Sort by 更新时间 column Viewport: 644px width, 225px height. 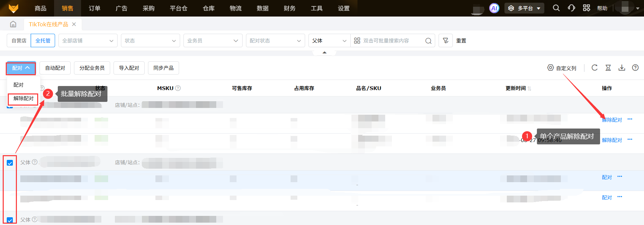pyautogui.click(x=529, y=88)
